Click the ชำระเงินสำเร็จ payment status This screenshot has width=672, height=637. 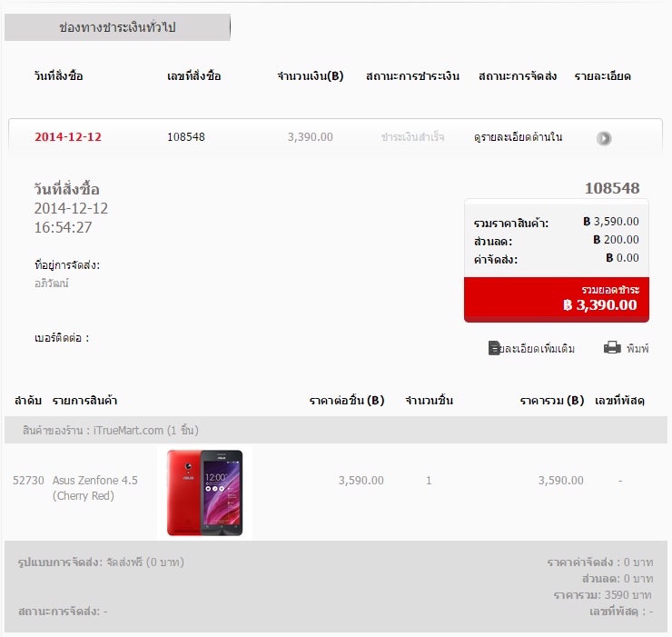click(412, 137)
